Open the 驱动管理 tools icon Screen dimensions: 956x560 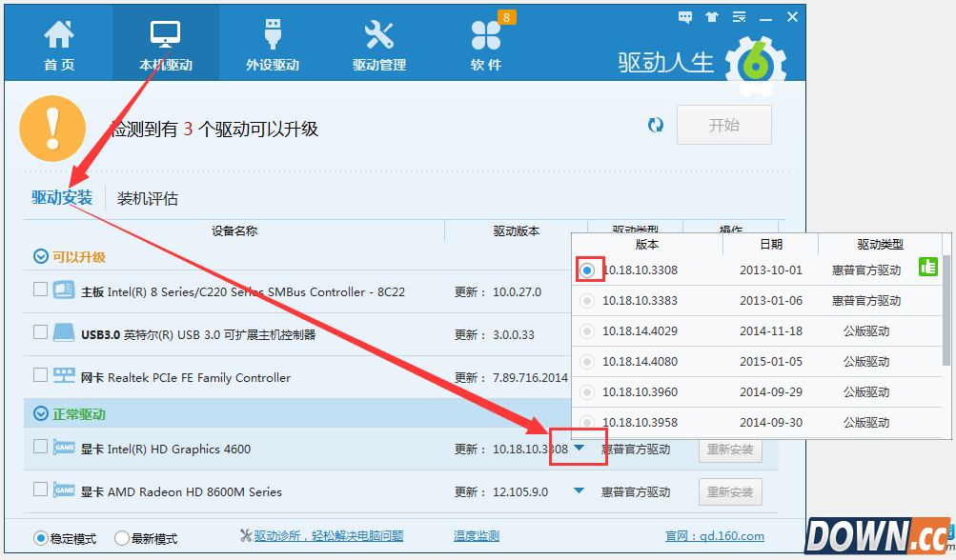(378, 35)
